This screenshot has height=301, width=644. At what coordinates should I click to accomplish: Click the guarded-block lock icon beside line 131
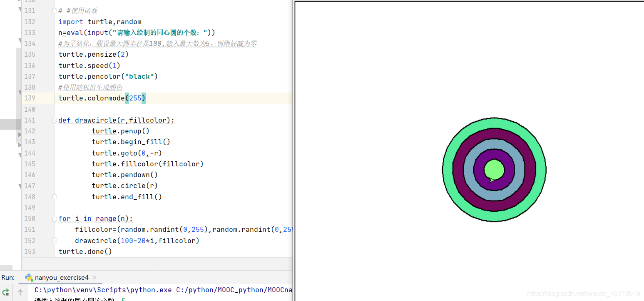(x=54, y=10)
